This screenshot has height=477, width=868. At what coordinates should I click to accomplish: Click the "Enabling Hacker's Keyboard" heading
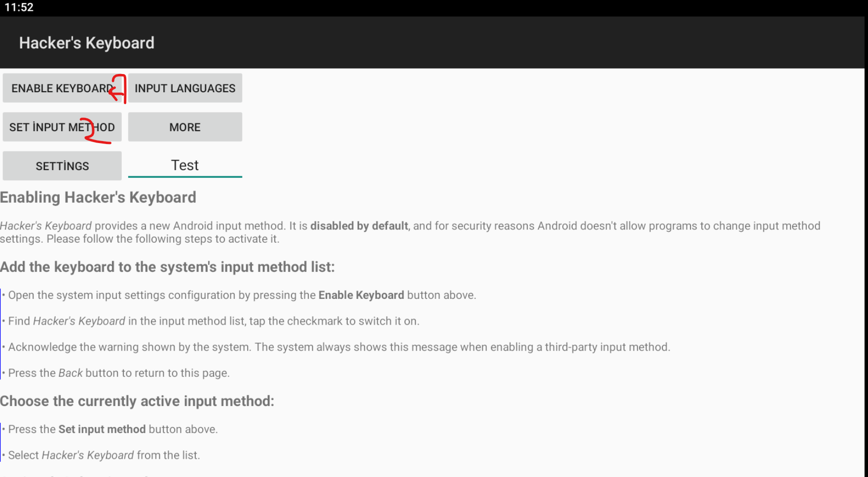pos(98,197)
